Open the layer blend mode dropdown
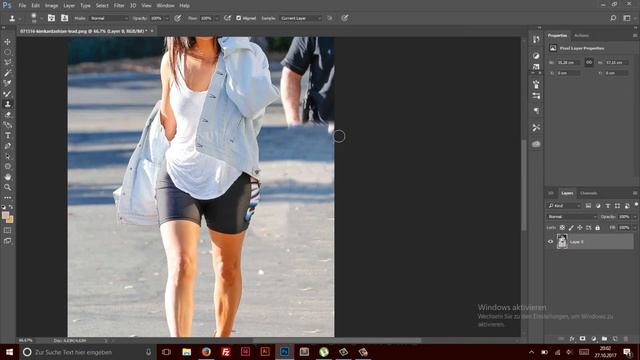640x360 pixels. click(x=571, y=217)
